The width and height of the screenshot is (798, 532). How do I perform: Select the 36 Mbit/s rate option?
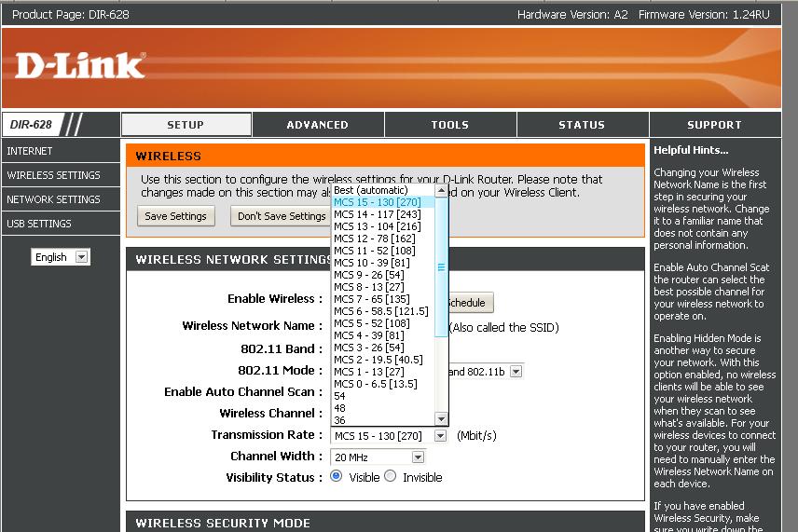383,420
